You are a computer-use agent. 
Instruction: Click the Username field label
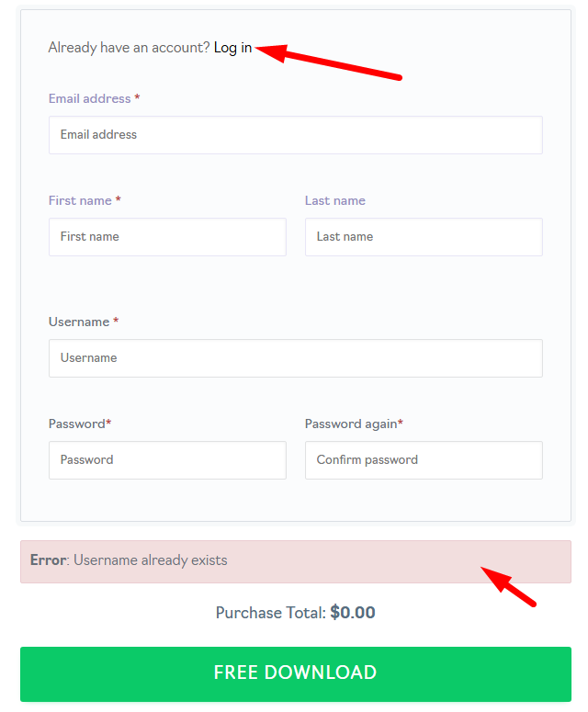point(79,322)
